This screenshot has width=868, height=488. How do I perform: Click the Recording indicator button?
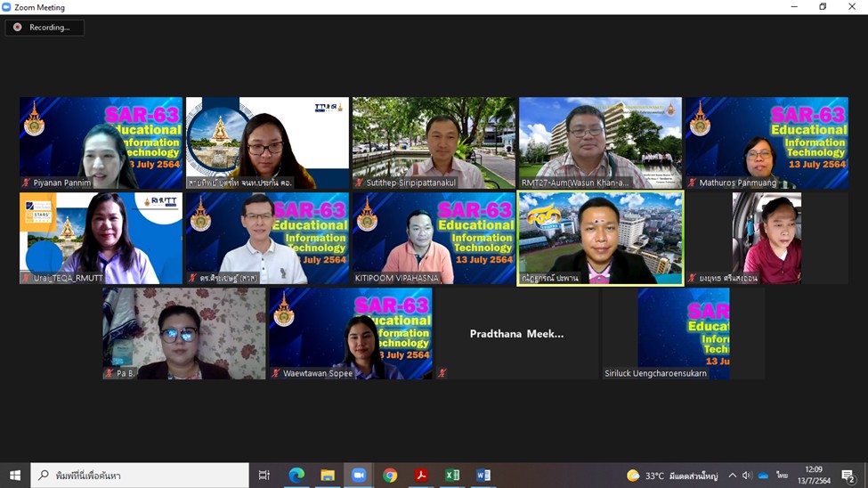[45, 27]
